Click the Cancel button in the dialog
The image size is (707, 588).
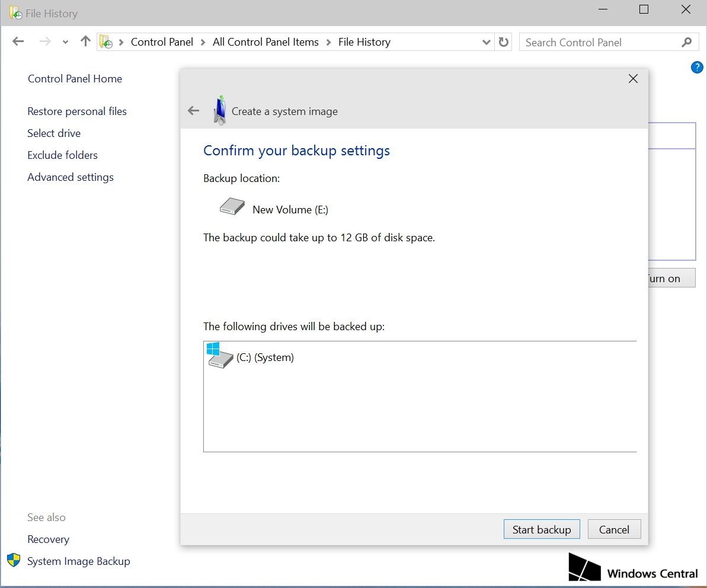tap(614, 529)
